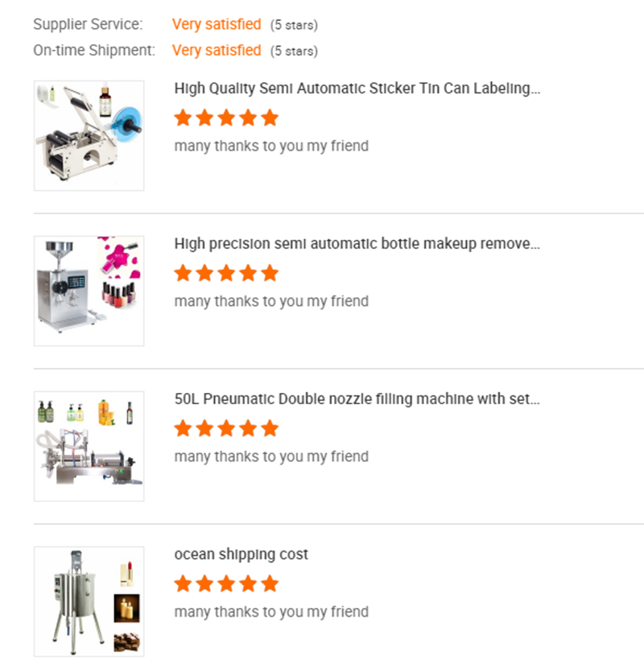Click the fourth star of ocean shipping cost rating

248,584
